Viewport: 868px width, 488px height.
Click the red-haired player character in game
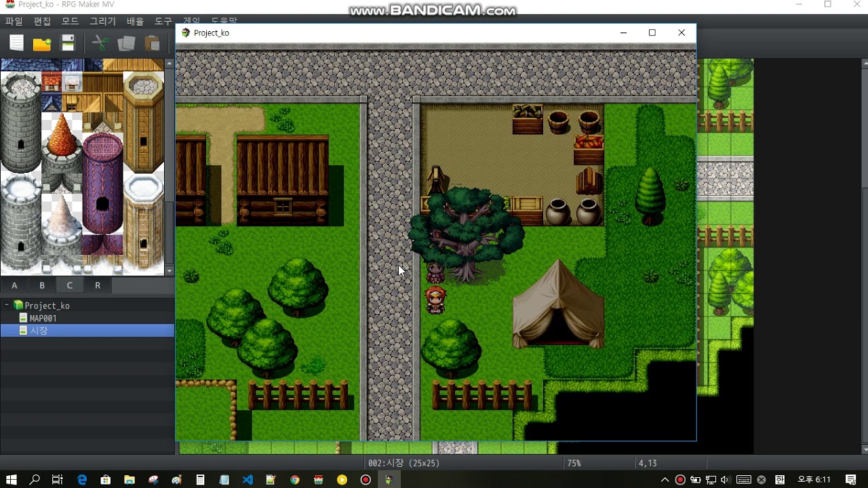pos(435,300)
